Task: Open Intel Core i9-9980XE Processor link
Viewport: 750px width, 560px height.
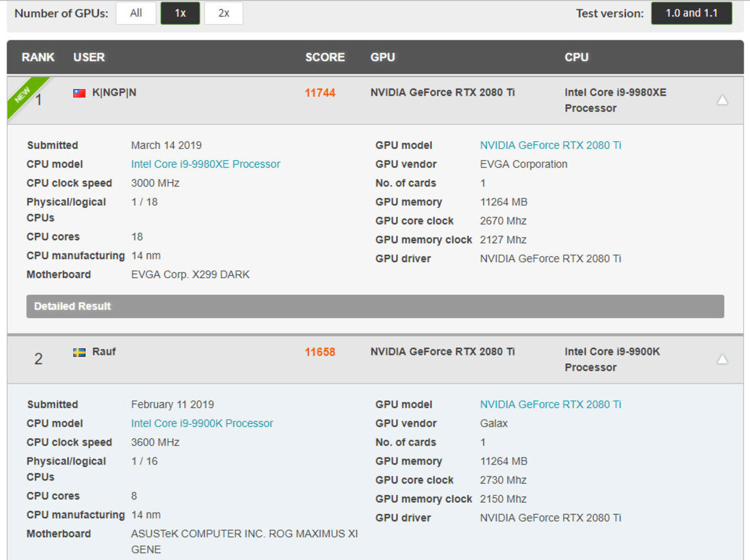Action: point(206,164)
